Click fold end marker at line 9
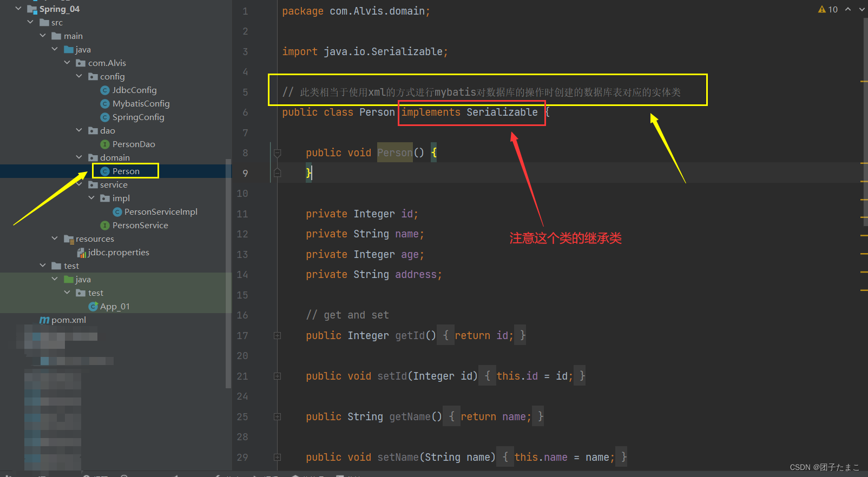The image size is (868, 477). (277, 173)
